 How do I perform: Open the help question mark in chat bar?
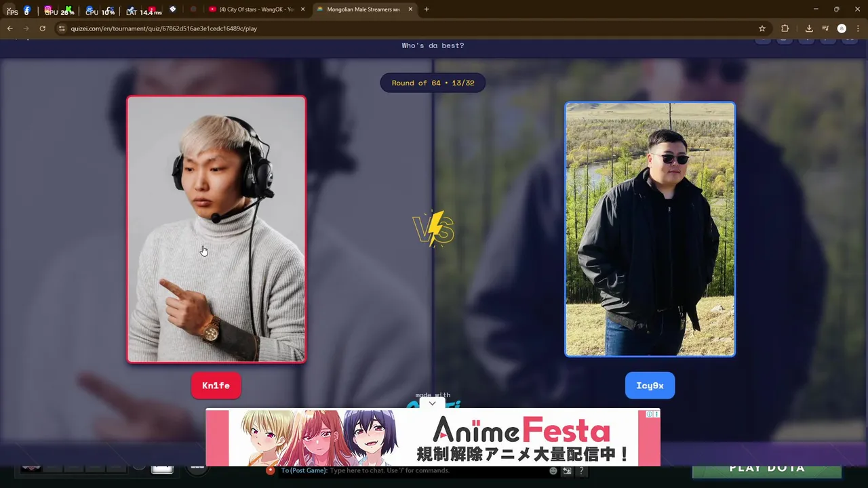581,470
